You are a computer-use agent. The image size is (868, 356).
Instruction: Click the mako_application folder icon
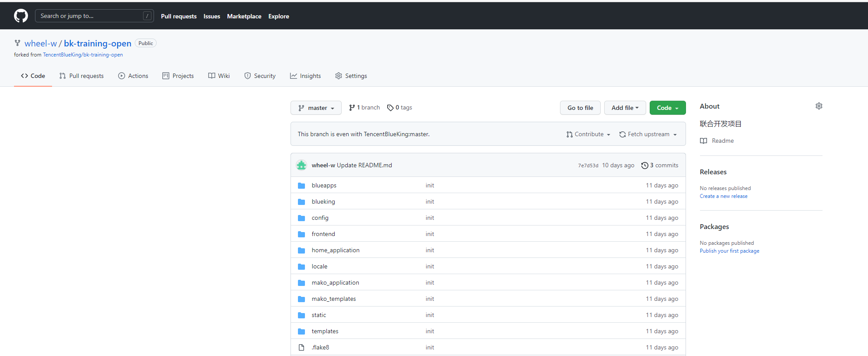301,283
